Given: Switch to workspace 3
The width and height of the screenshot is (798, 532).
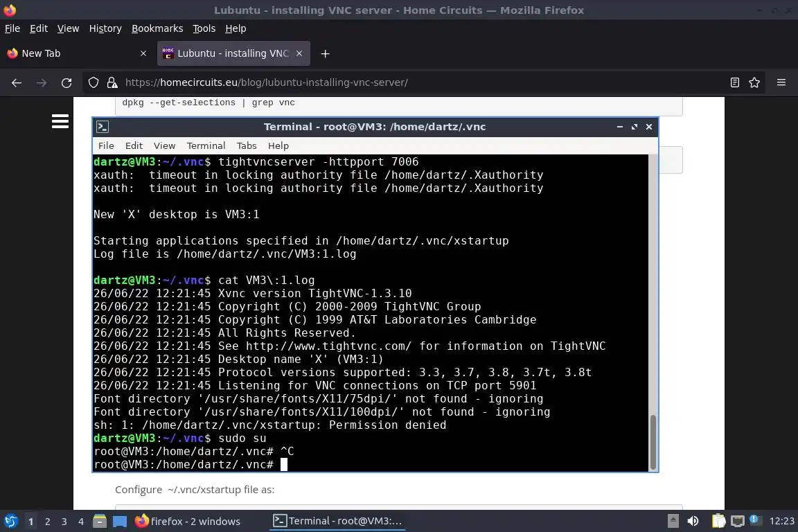Looking at the screenshot, I should point(64,522).
